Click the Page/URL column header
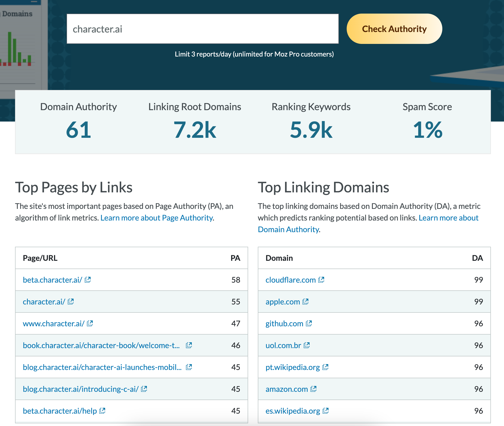504x426 pixels. (x=40, y=258)
